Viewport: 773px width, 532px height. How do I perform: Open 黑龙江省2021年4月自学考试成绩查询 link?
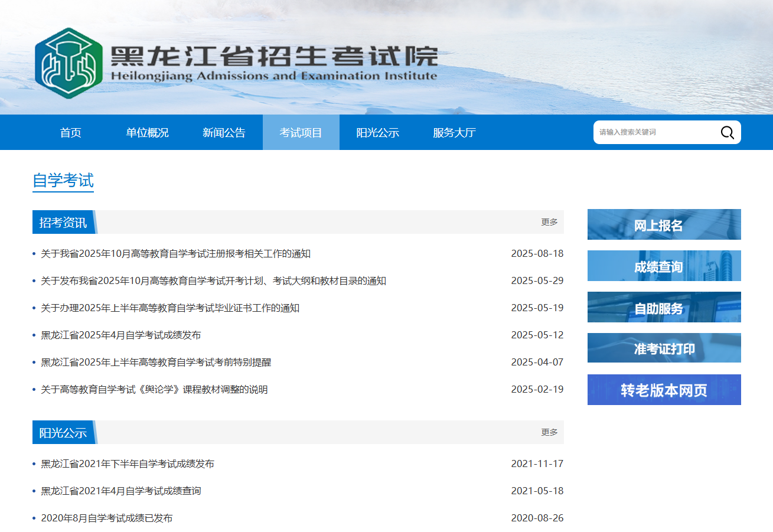(x=121, y=491)
